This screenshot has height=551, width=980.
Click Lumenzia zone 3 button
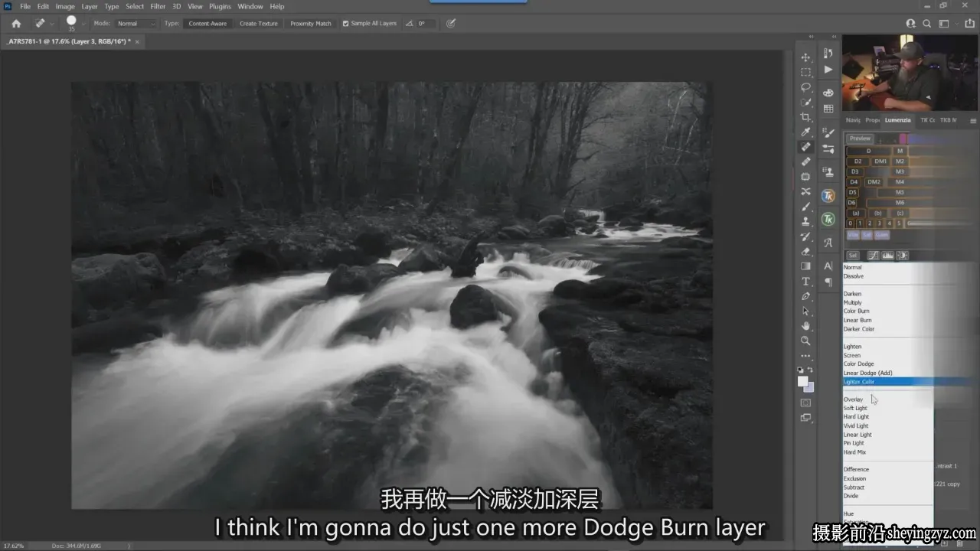coord(880,223)
